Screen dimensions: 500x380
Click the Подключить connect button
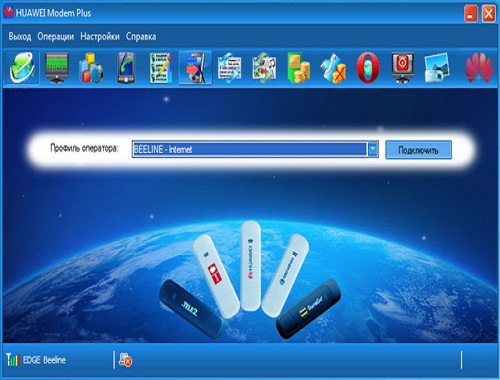pos(418,150)
